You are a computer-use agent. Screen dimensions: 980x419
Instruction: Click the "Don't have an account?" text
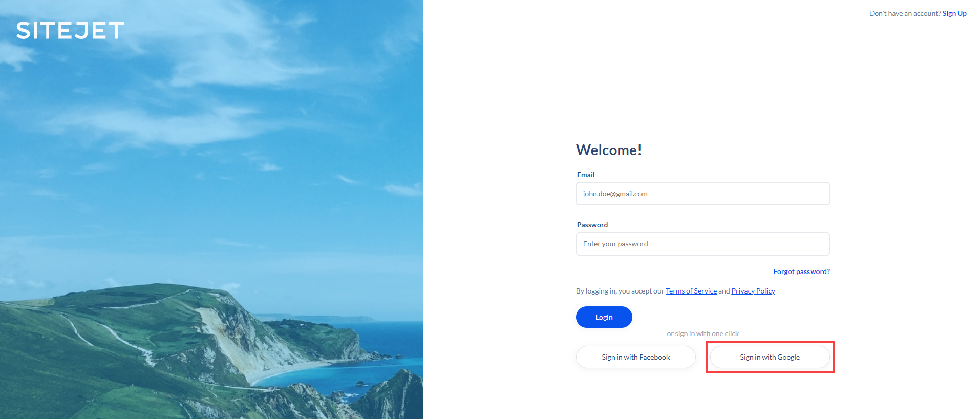point(905,13)
